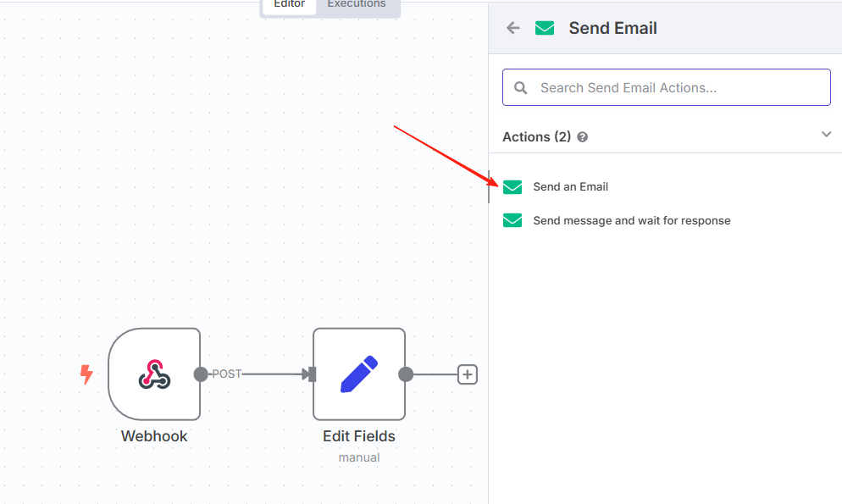The height and width of the screenshot is (504, 842).
Task: Click the Edit Fields output connector dot
Action: (x=406, y=374)
